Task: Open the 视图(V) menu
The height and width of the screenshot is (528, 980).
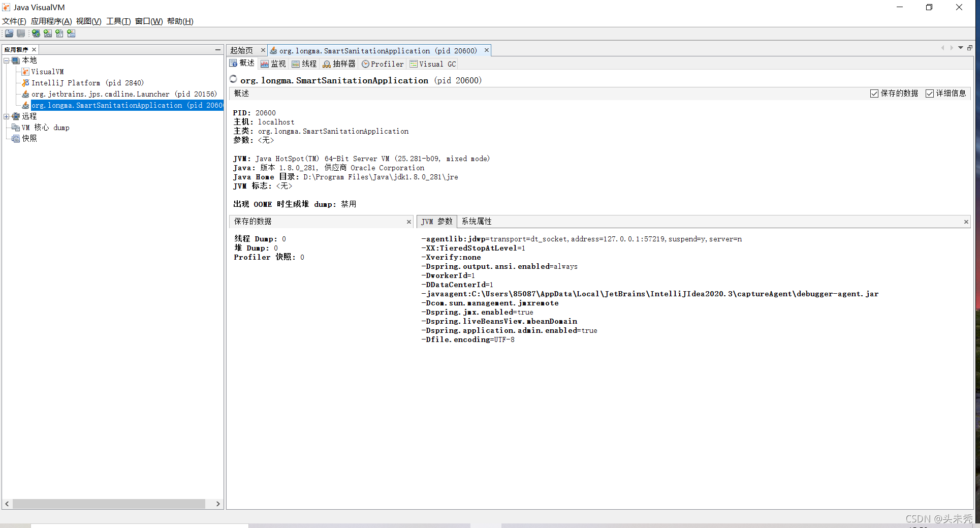Action: [89, 21]
